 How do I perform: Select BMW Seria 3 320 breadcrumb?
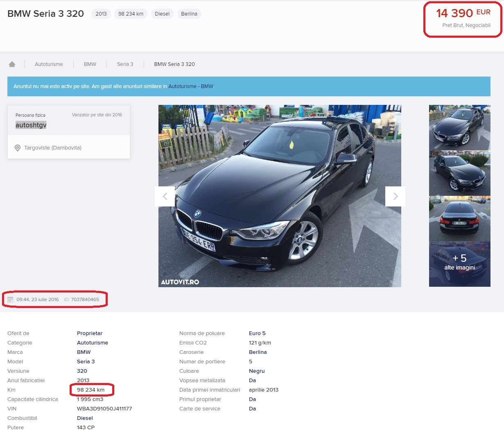(x=174, y=64)
